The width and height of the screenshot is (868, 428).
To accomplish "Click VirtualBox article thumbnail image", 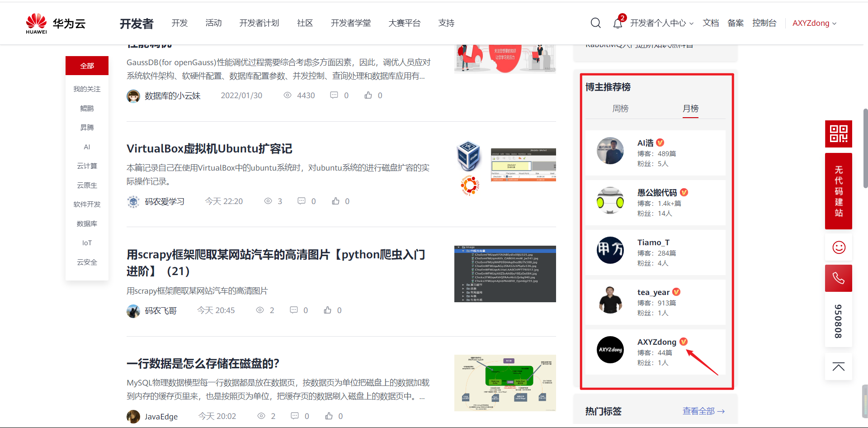I will pyautogui.click(x=505, y=168).
